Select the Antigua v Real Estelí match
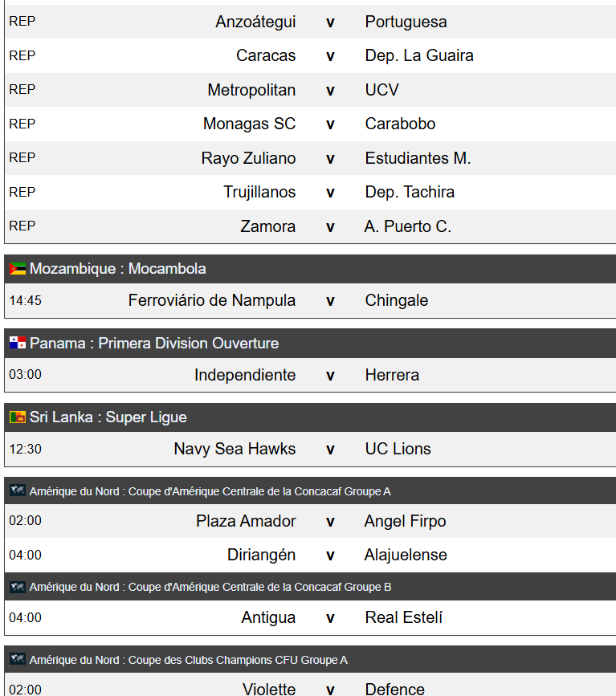 (310, 618)
